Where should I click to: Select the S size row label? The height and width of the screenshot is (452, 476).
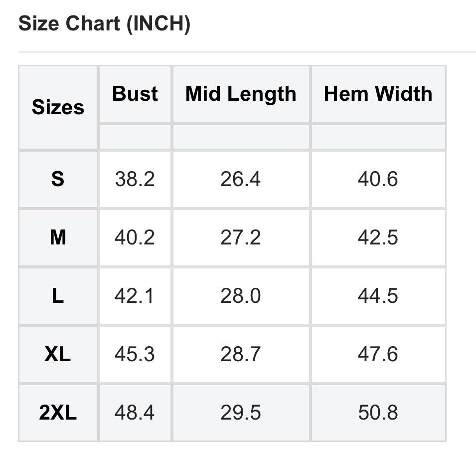pyautogui.click(x=58, y=179)
